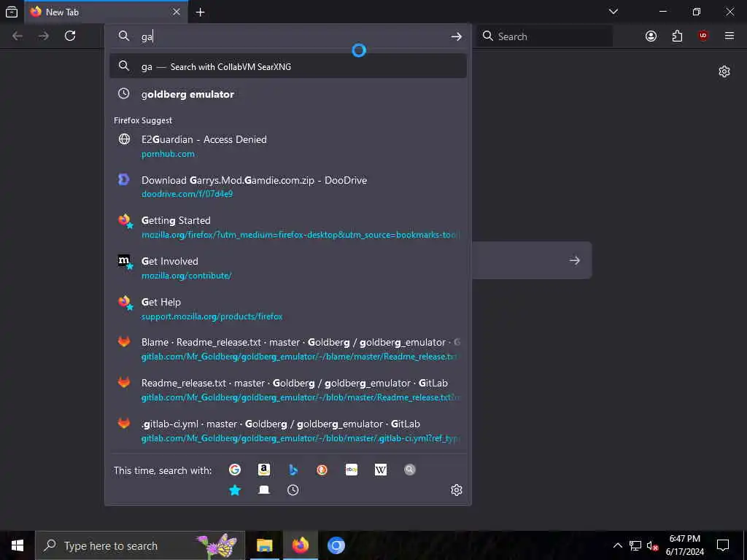Open the Windows notification center
The width and height of the screenshot is (747, 560).
pyautogui.click(x=723, y=545)
